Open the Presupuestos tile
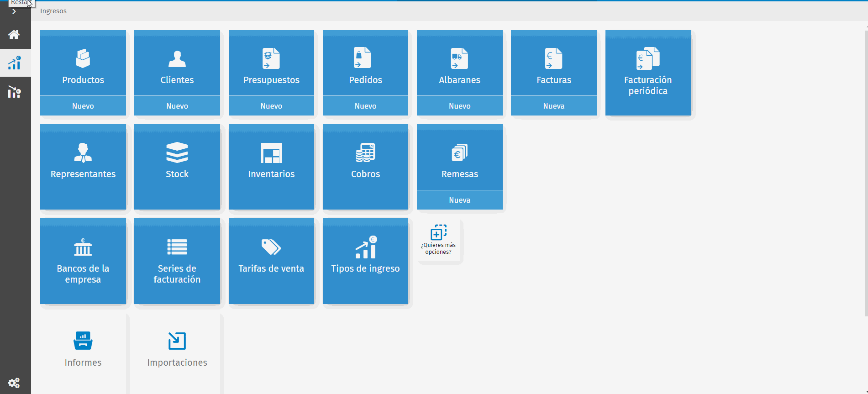 tap(271, 63)
